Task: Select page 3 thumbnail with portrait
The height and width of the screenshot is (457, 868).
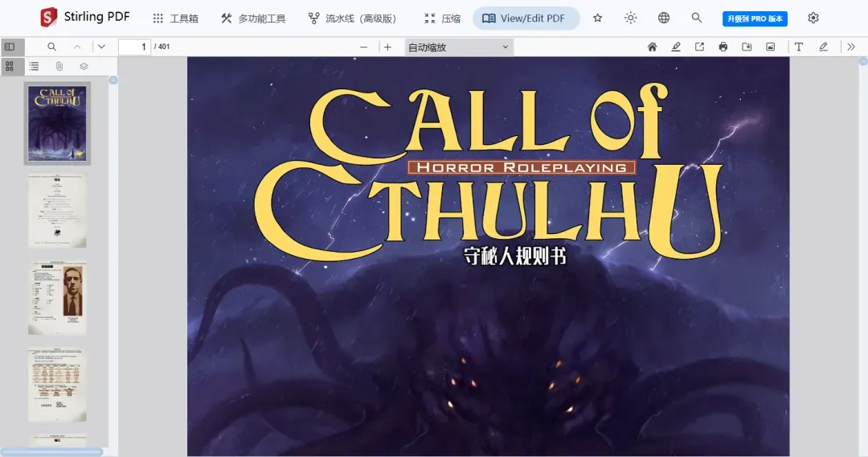Action: coord(57,298)
